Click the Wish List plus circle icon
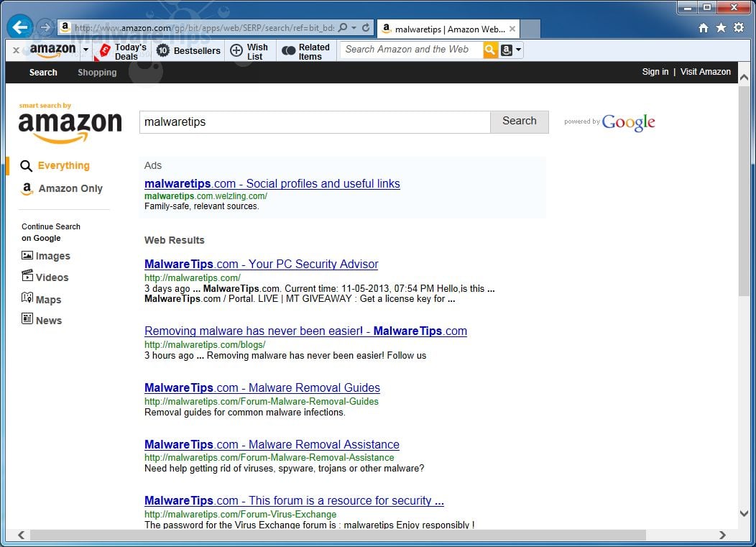 click(x=236, y=50)
